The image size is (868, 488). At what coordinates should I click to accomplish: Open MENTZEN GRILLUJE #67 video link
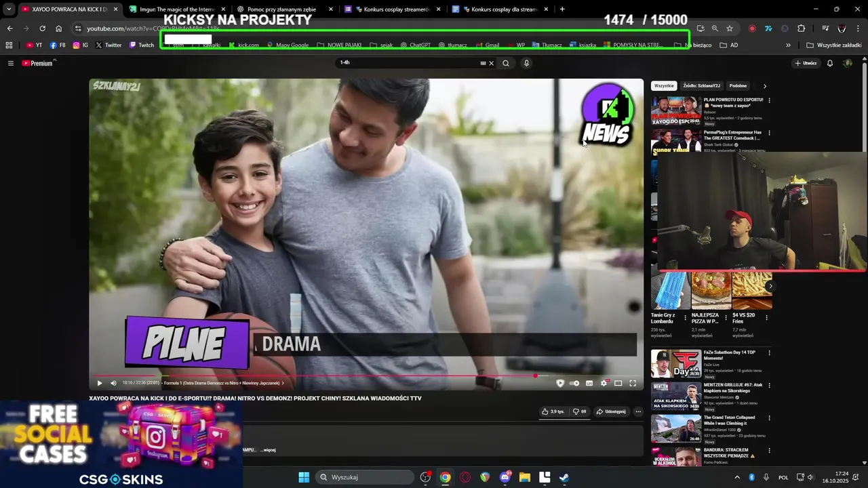[733, 388]
